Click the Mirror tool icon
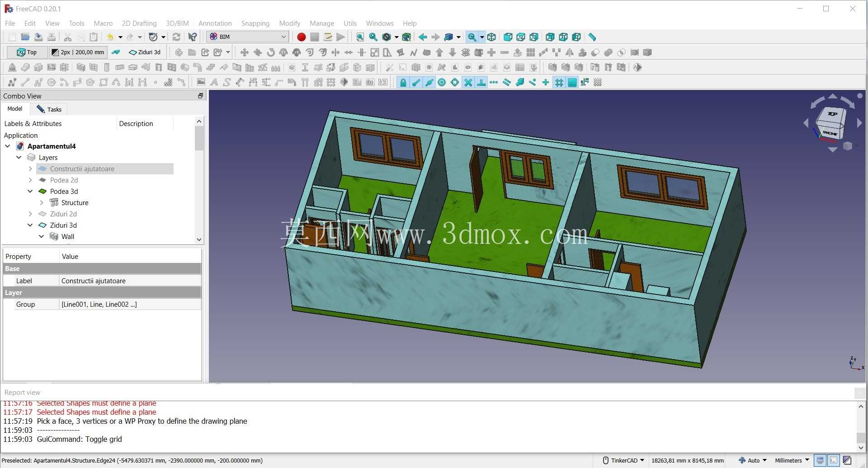Viewport: 868px width, 468px height. (x=570, y=52)
